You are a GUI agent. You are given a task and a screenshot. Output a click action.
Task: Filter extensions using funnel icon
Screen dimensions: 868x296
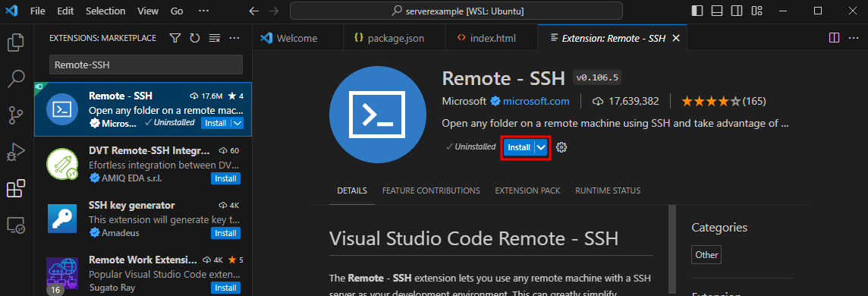175,38
